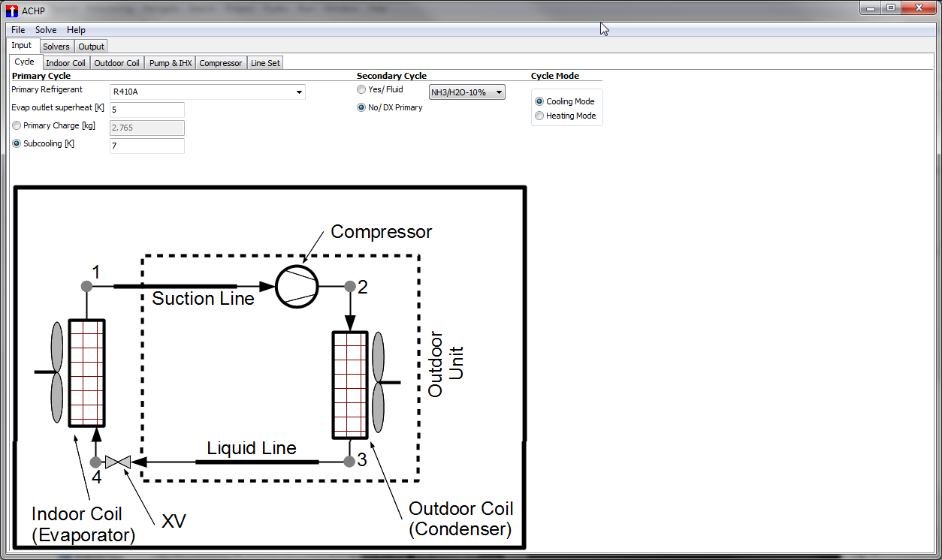Viewport: 942px width, 560px height.
Task: Click the XV expansion valve symbol
Action: [x=118, y=462]
